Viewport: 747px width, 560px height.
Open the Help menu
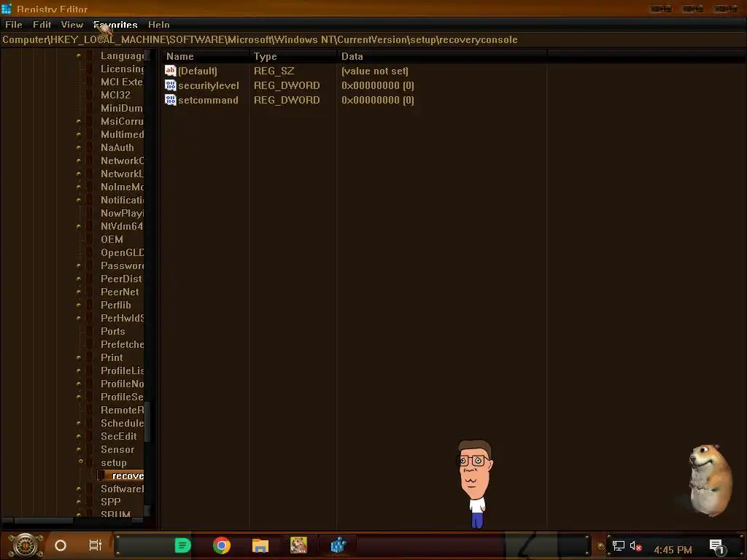click(158, 25)
